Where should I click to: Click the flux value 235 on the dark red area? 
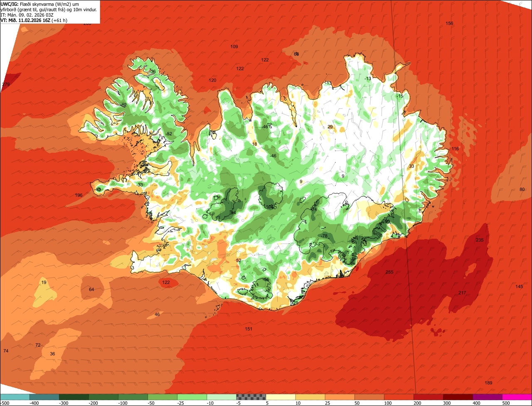(480, 240)
